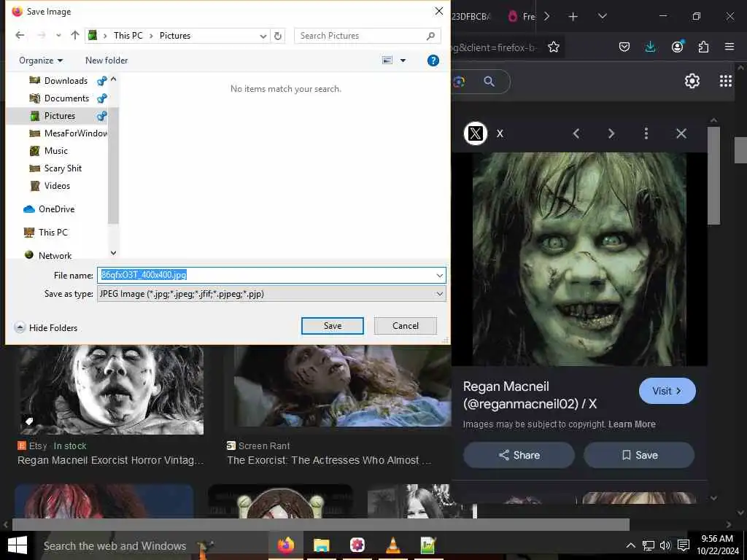Image resolution: width=747 pixels, height=560 pixels.
Task: Open a new Firefox tab
Action: click(573, 17)
